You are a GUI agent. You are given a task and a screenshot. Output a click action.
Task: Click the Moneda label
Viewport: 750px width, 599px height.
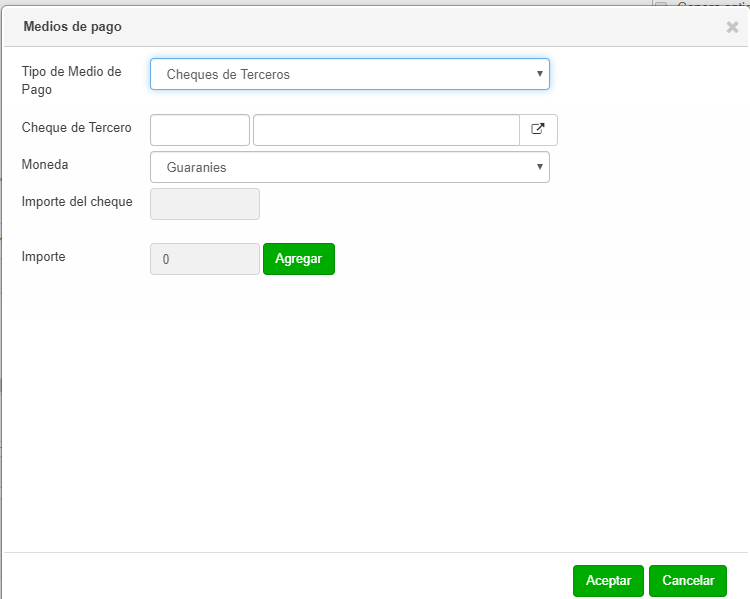click(x=45, y=165)
